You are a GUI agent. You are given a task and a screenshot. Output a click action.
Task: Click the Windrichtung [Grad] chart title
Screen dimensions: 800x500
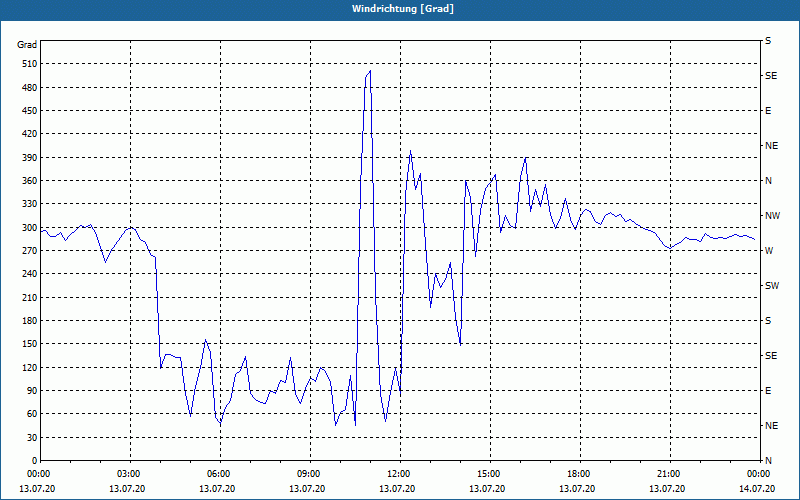point(400,9)
